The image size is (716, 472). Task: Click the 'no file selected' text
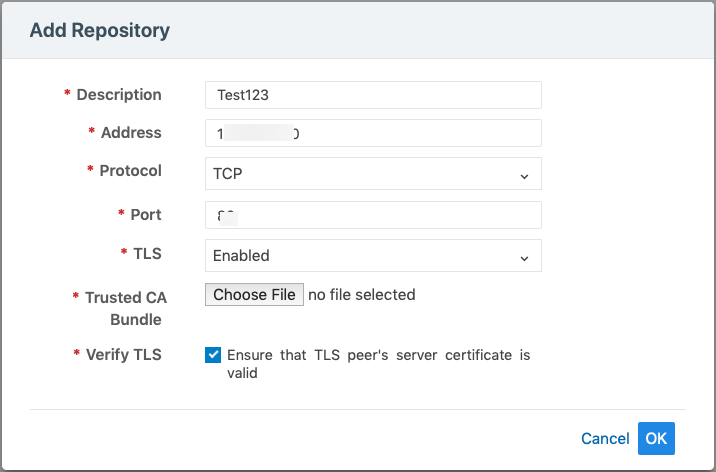click(361, 295)
